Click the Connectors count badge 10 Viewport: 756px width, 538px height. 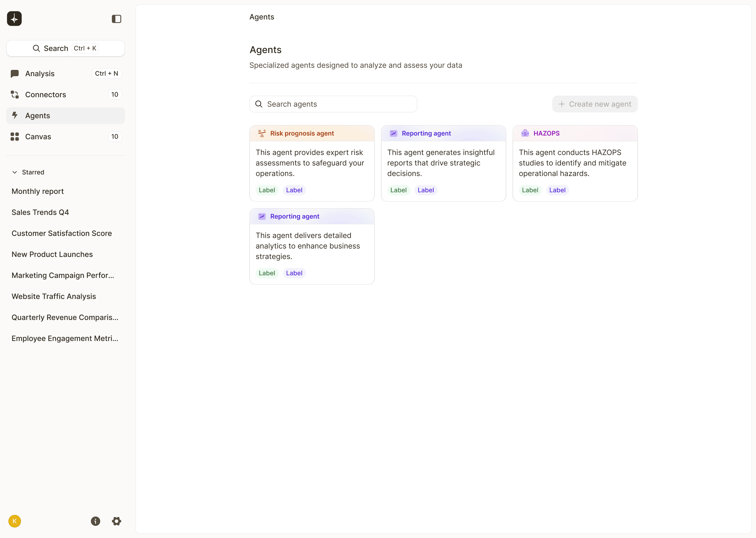pos(114,94)
